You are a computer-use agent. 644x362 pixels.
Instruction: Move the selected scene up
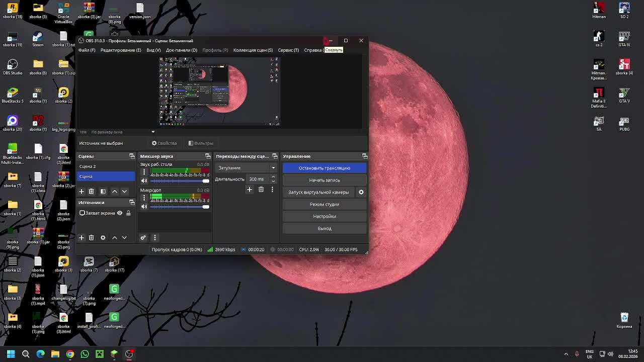tap(115, 192)
